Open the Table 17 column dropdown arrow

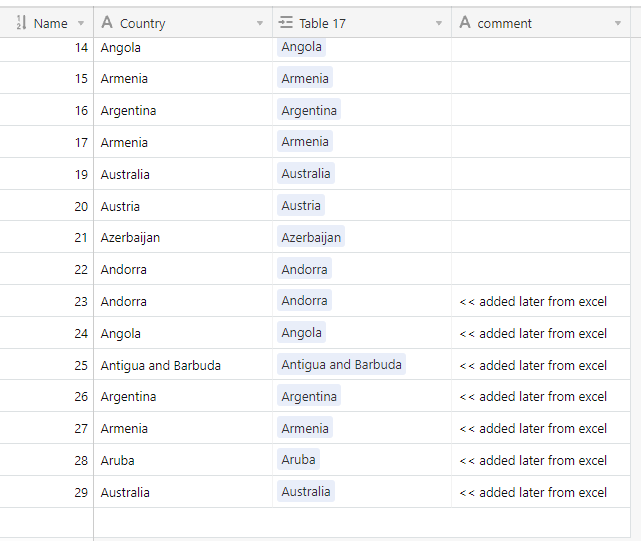(x=439, y=23)
